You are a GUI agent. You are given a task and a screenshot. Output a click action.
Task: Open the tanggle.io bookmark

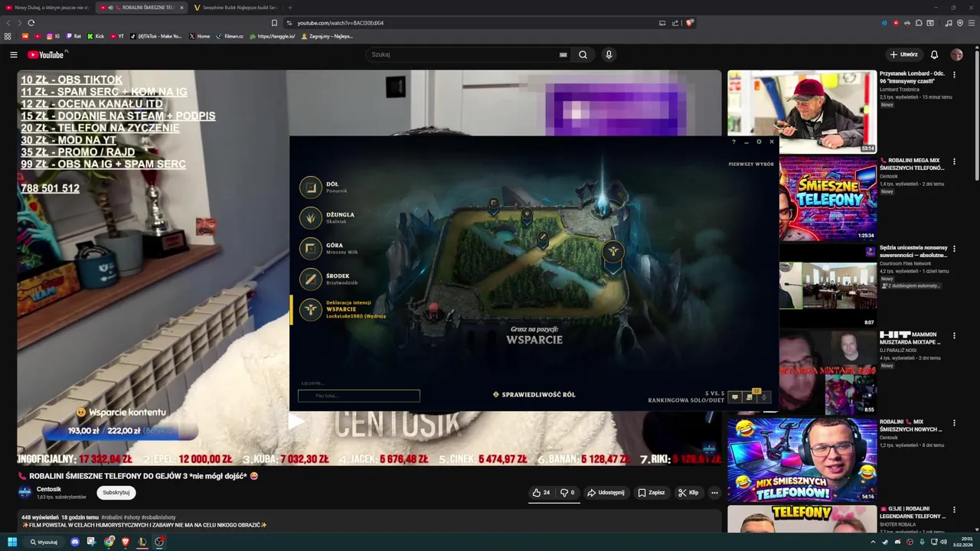coord(273,36)
